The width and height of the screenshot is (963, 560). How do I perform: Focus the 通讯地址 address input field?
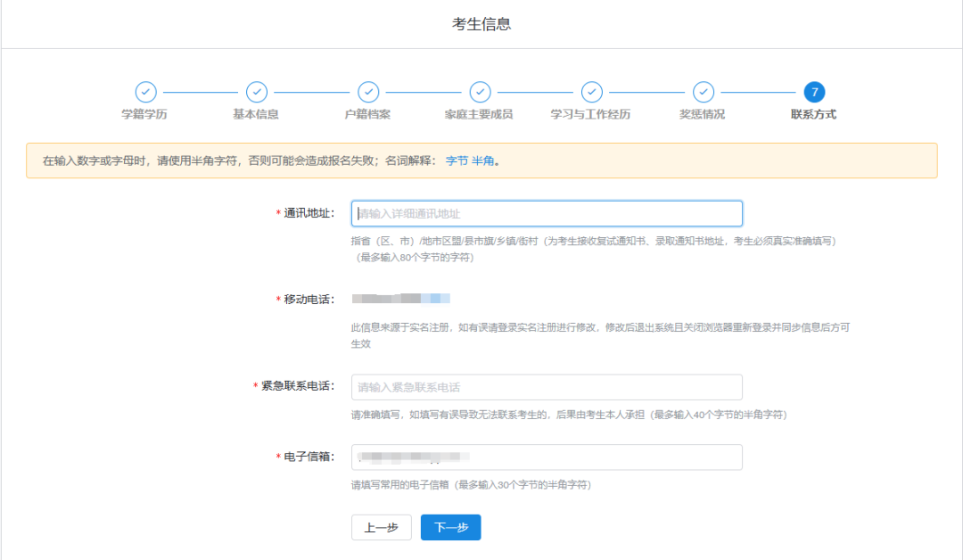547,214
